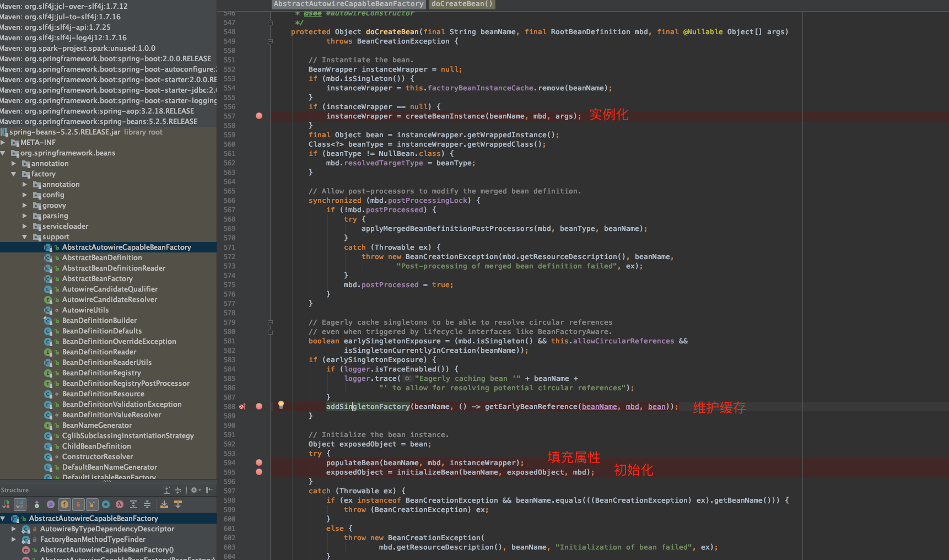949x560 pixels.
Task: Toggle Sort Alphabetically in Structure toolbar
Action: [20, 504]
